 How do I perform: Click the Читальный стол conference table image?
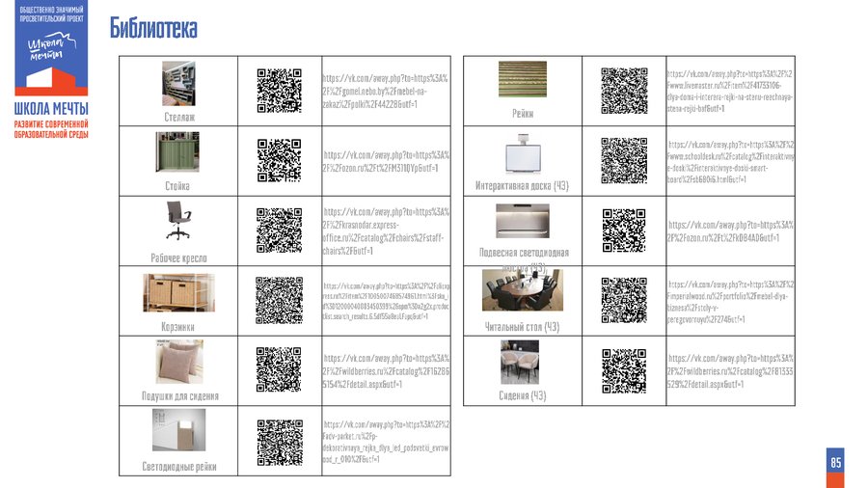coord(523,290)
